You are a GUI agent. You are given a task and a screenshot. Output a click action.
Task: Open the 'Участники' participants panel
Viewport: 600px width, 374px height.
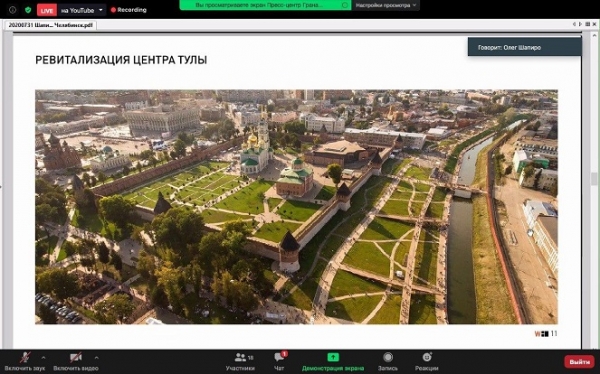click(240, 362)
